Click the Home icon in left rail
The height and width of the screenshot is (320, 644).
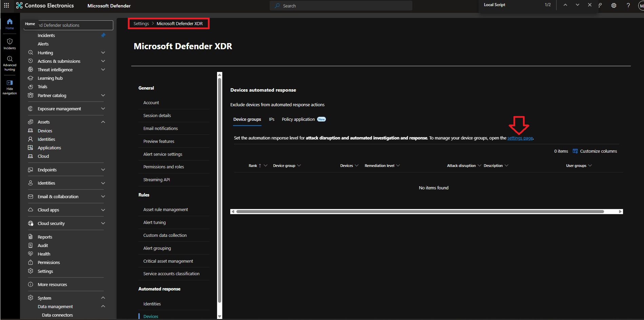coord(9,22)
